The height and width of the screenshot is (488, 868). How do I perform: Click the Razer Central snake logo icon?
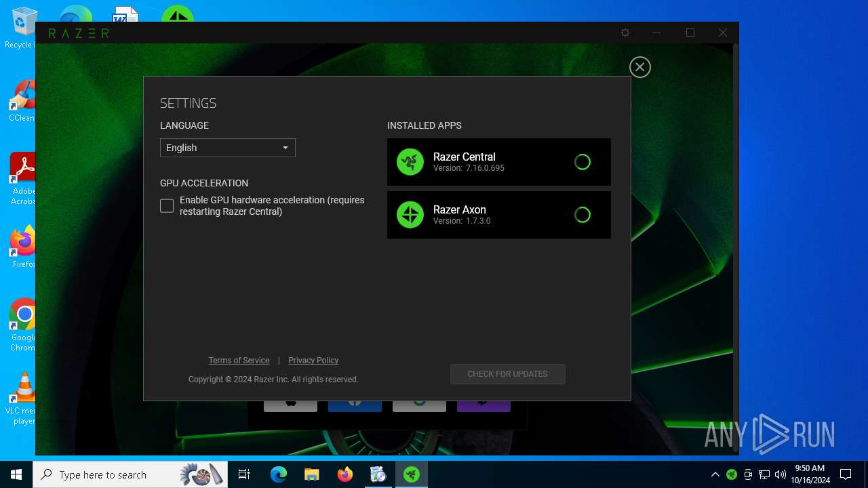410,162
